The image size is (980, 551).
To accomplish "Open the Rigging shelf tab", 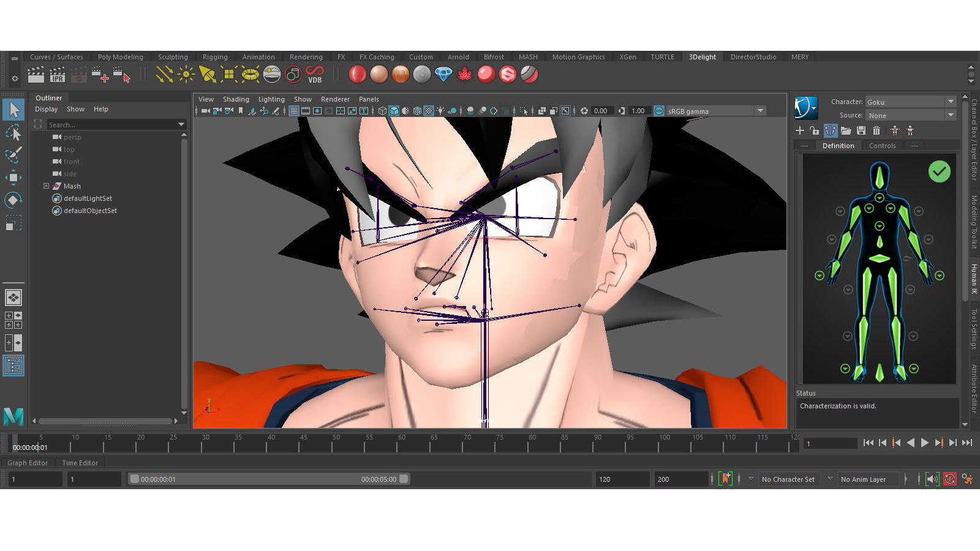I will tap(215, 57).
